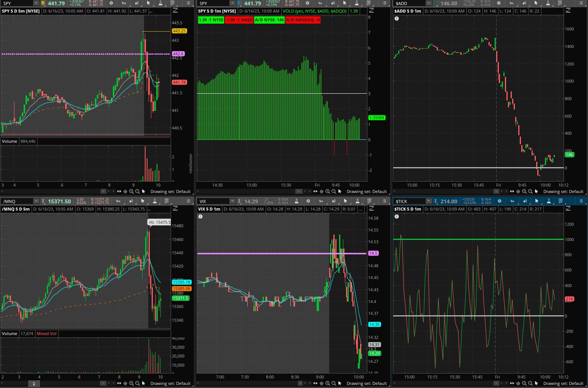Toggle price scale icon on $ADD chart
The height and width of the screenshot is (388, 588).
568,11
